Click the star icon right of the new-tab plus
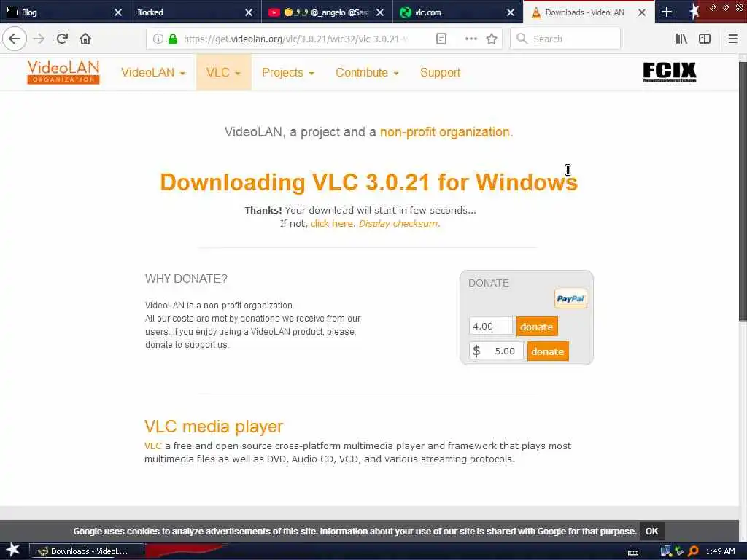 [694, 12]
